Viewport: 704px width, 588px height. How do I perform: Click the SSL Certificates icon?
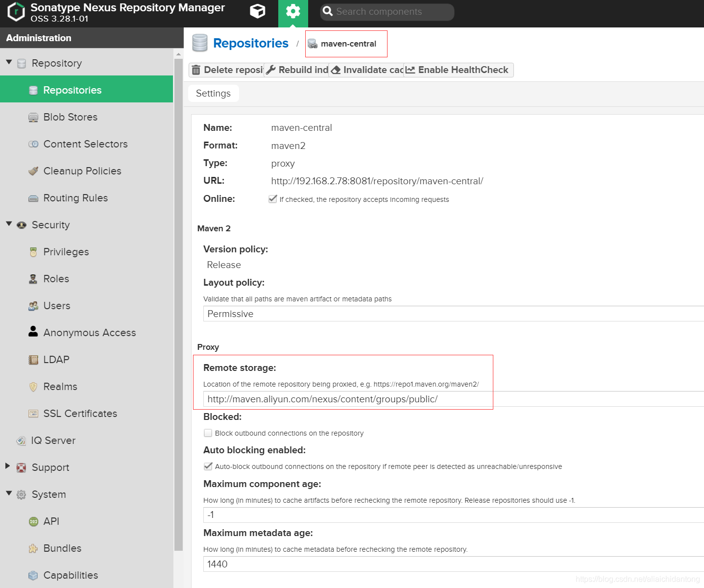point(33,414)
